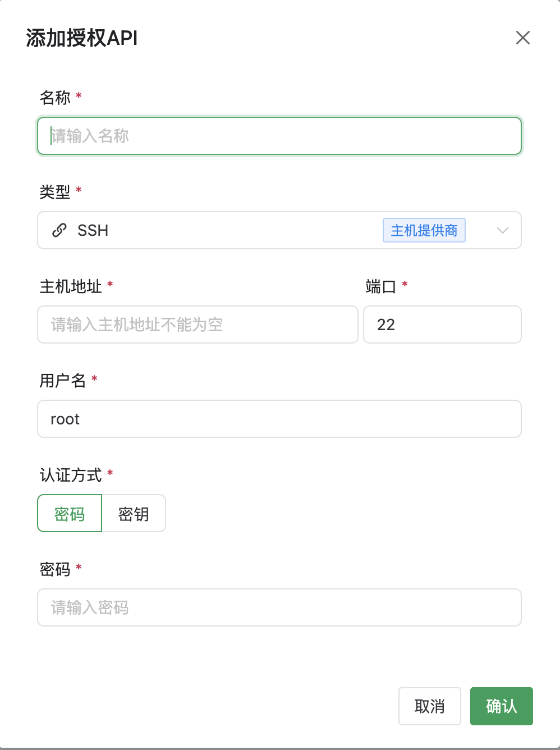Click the 认证方式 field label

[x=71, y=475]
